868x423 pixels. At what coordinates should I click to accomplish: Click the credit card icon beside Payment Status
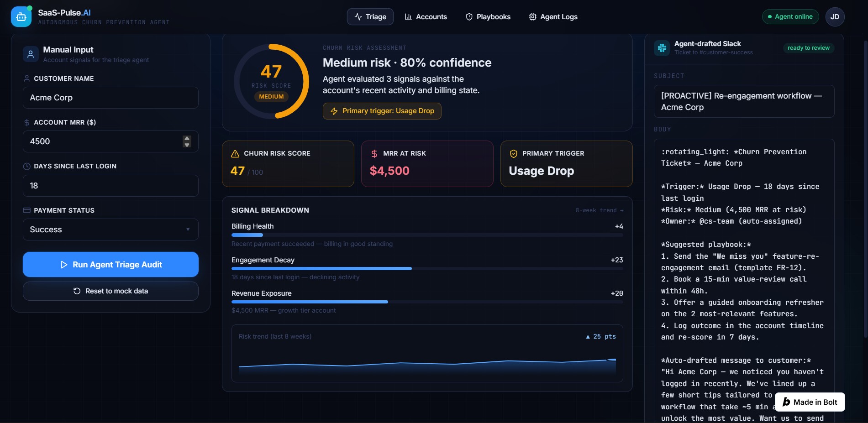(x=26, y=210)
